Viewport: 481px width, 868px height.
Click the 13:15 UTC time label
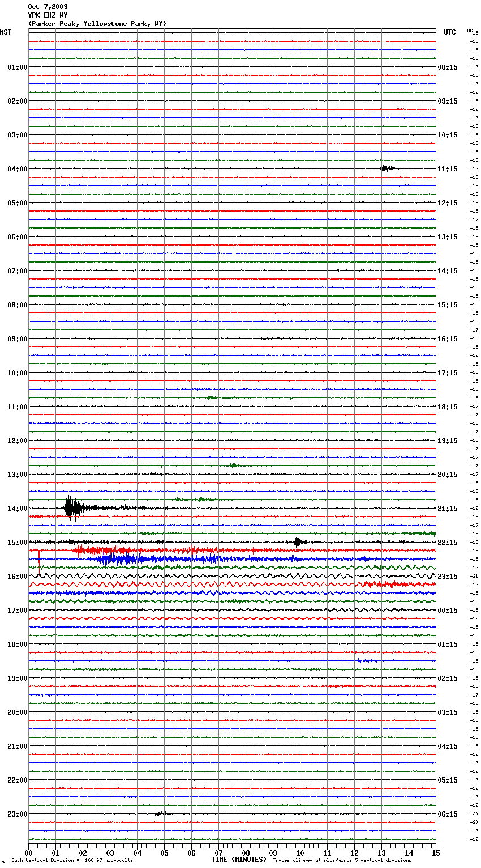[448, 237]
